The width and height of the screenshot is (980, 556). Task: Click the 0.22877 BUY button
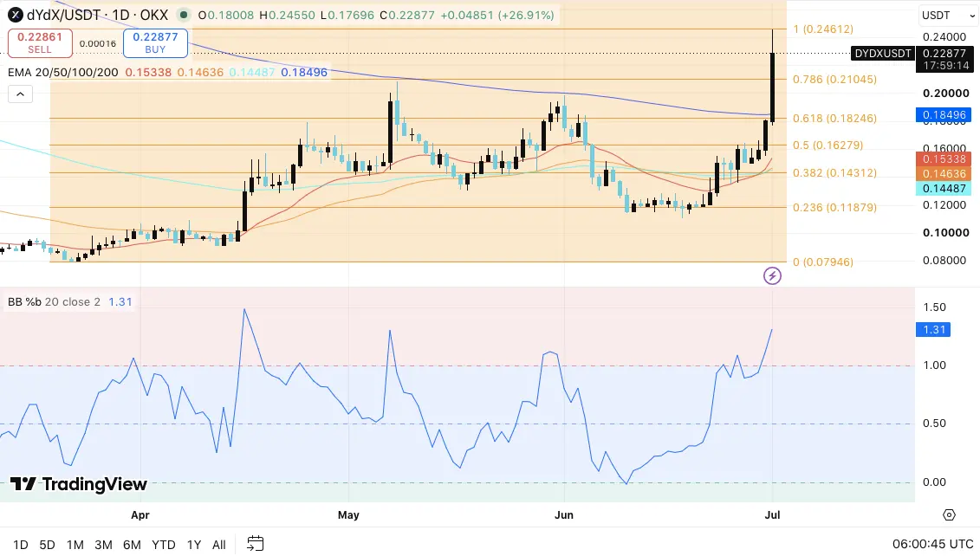pyautogui.click(x=156, y=43)
